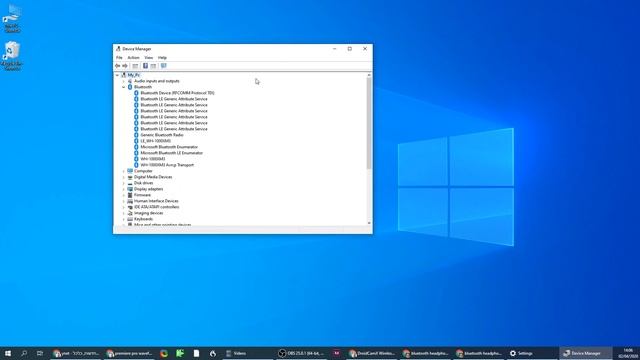The width and height of the screenshot is (640, 360).
Task: Scan for hardware changes with the monitor icon
Action: [164, 66]
